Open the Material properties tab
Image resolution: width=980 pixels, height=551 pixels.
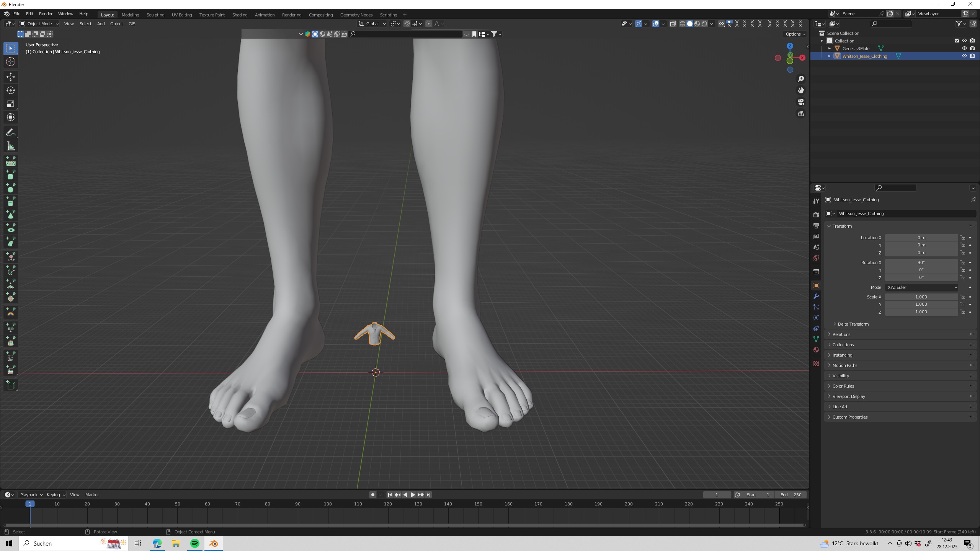tap(816, 350)
